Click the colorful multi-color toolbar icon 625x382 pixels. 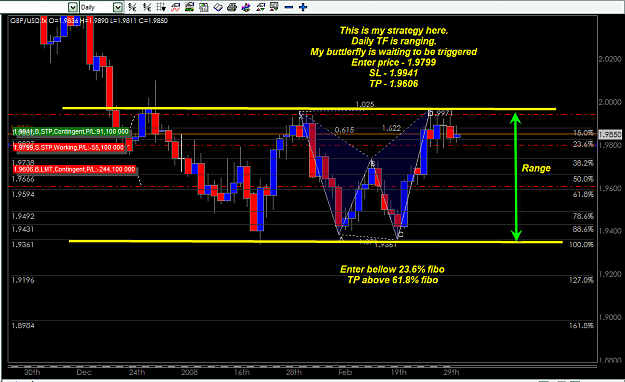point(246,7)
